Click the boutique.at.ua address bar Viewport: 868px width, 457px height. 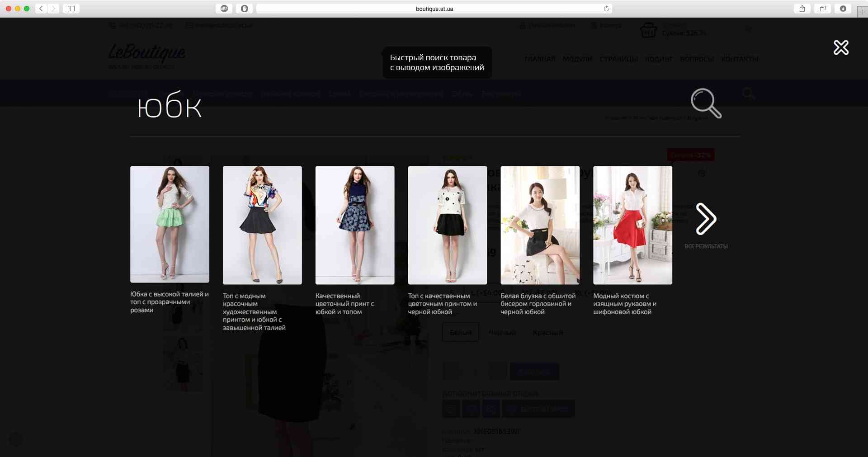pyautogui.click(x=434, y=9)
